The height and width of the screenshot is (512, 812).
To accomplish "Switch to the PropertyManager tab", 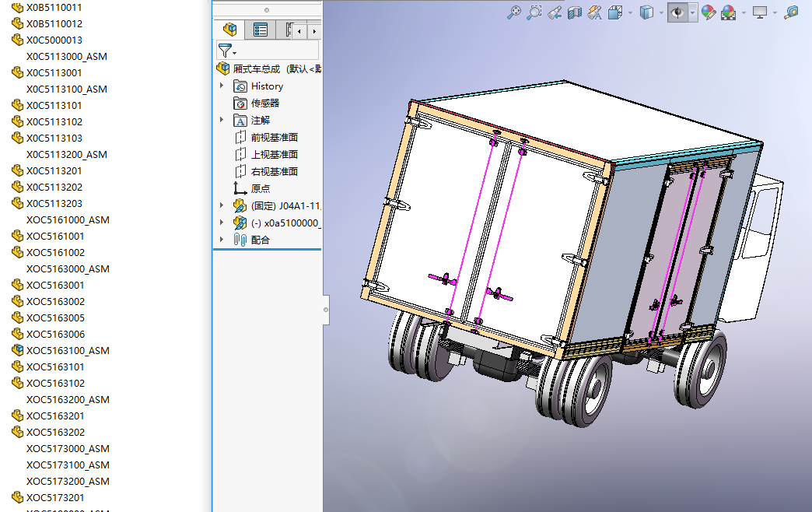I will 260,30.
